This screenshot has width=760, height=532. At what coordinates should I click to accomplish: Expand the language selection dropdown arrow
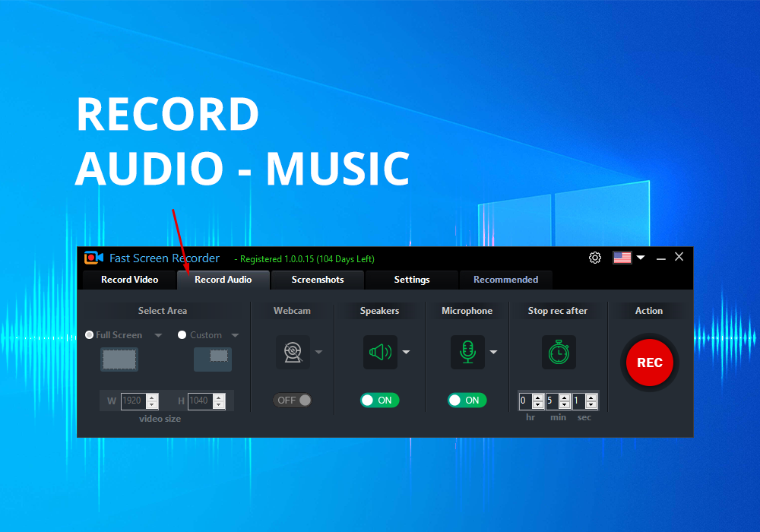(x=640, y=258)
